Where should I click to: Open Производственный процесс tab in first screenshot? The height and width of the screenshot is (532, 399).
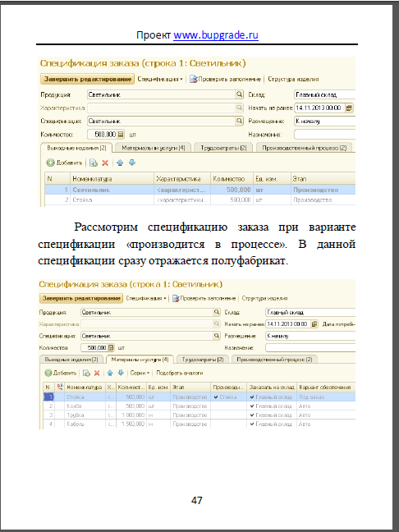(x=304, y=148)
